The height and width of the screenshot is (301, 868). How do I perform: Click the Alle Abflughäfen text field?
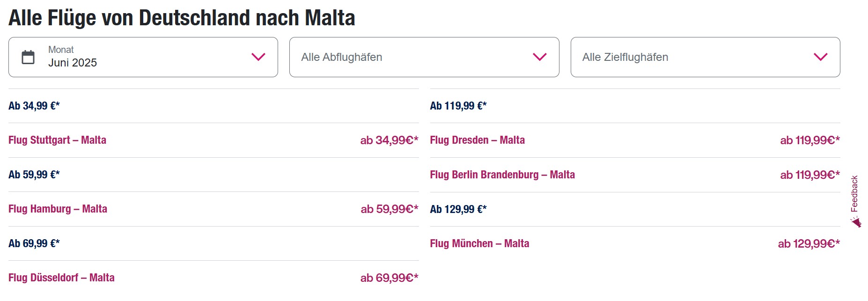coord(424,57)
